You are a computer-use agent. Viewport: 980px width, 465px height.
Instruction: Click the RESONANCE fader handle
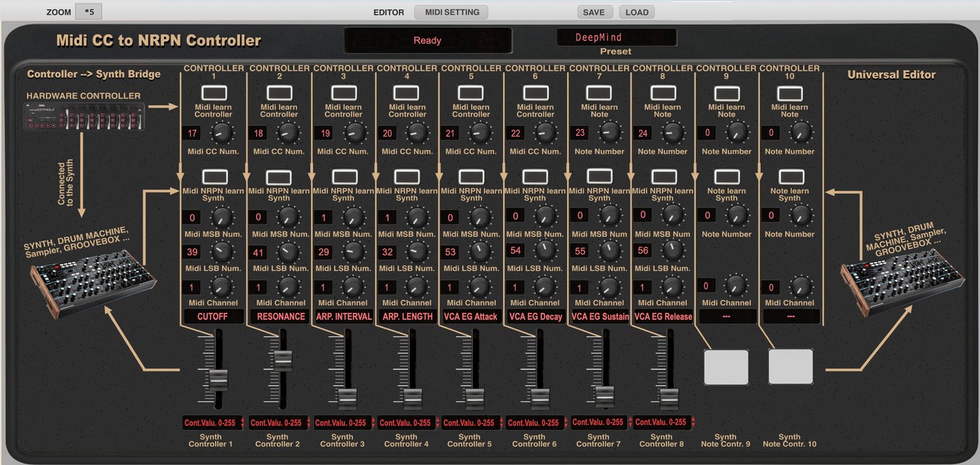coord(282,360)
